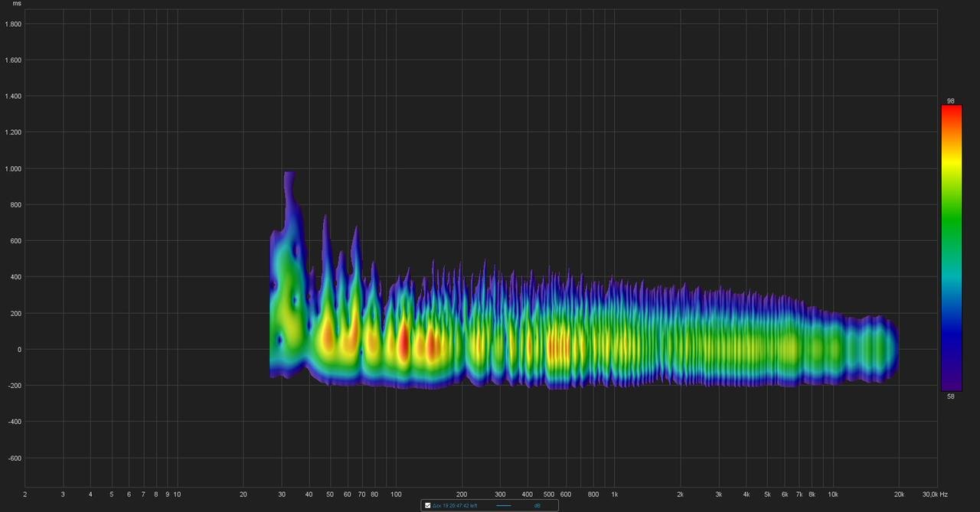The height and width of the screenshot is (512, 980).
Task: Click the 100 Hz frequency axis label
Action: (396, 494)
